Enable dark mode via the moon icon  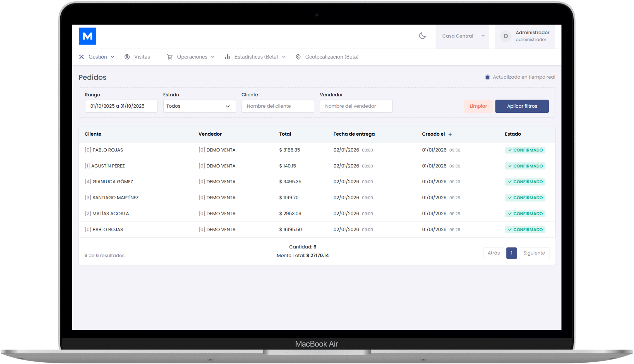click(422, 36)
